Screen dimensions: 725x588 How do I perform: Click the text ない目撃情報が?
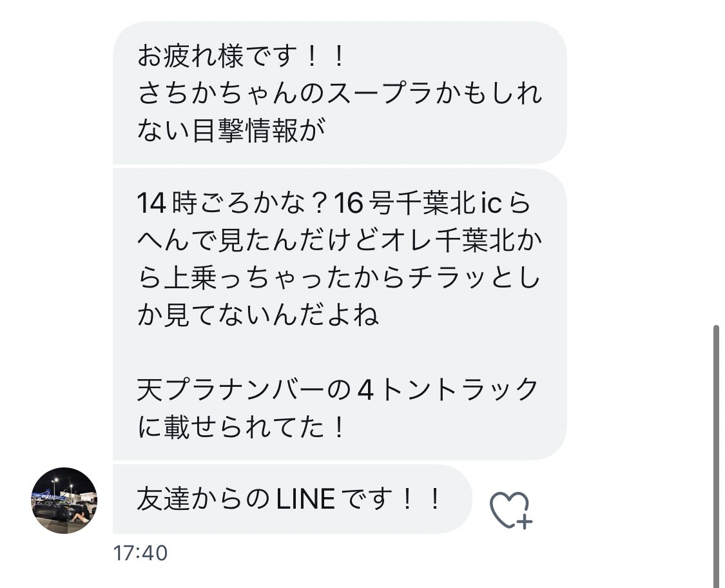click(231, 130)
